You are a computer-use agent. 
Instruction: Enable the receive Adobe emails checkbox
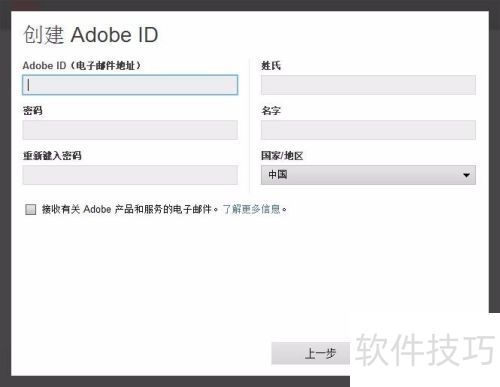(x=31, y=209)
